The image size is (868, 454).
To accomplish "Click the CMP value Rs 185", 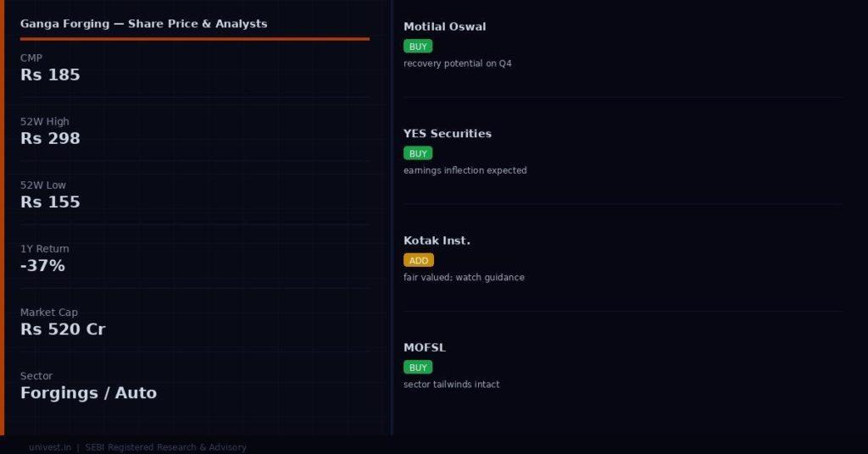I will coord(50,75).
